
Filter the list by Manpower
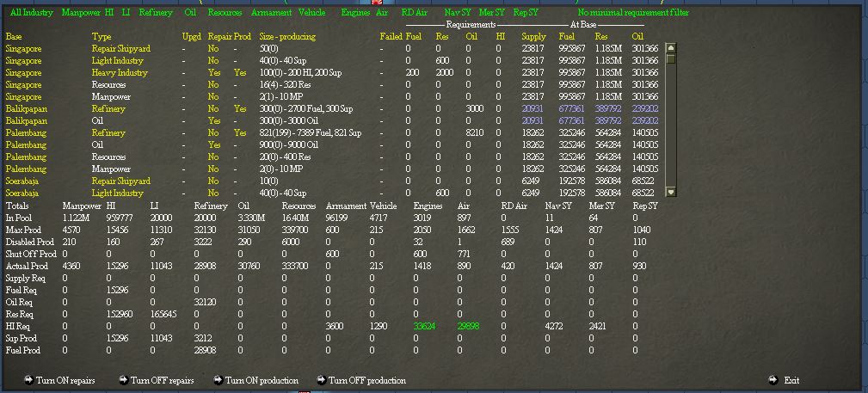pyautogui.click(x=80, y=12)
